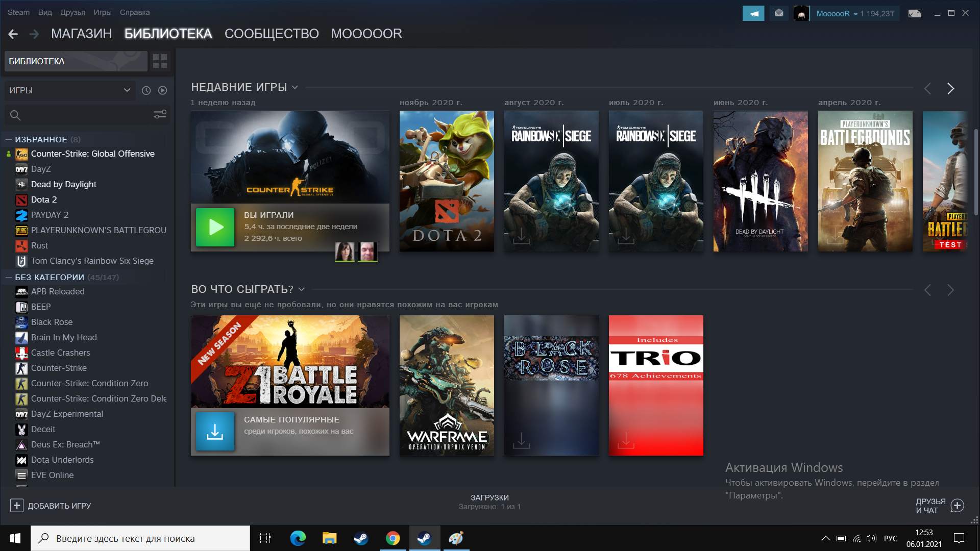Select Rust in favorites list
980x551 pixels.
[39, 245]
